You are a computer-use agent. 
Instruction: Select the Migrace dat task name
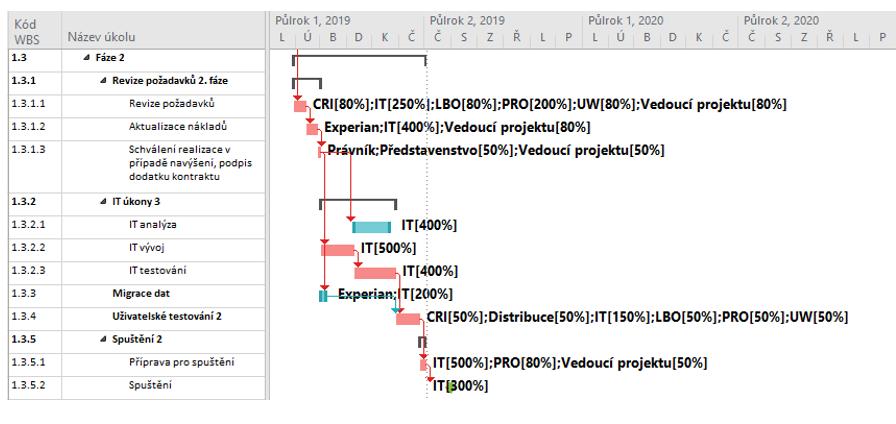point(141,294)
